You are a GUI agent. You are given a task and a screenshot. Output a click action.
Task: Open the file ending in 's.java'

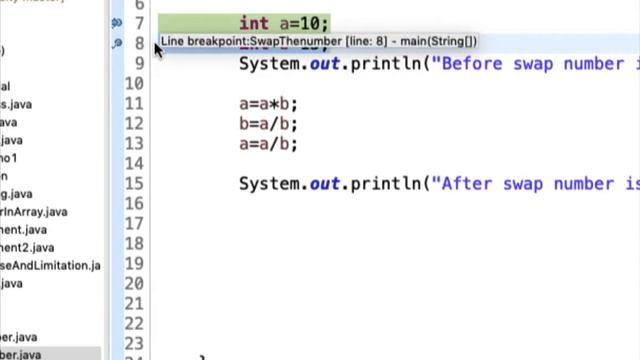16,104
